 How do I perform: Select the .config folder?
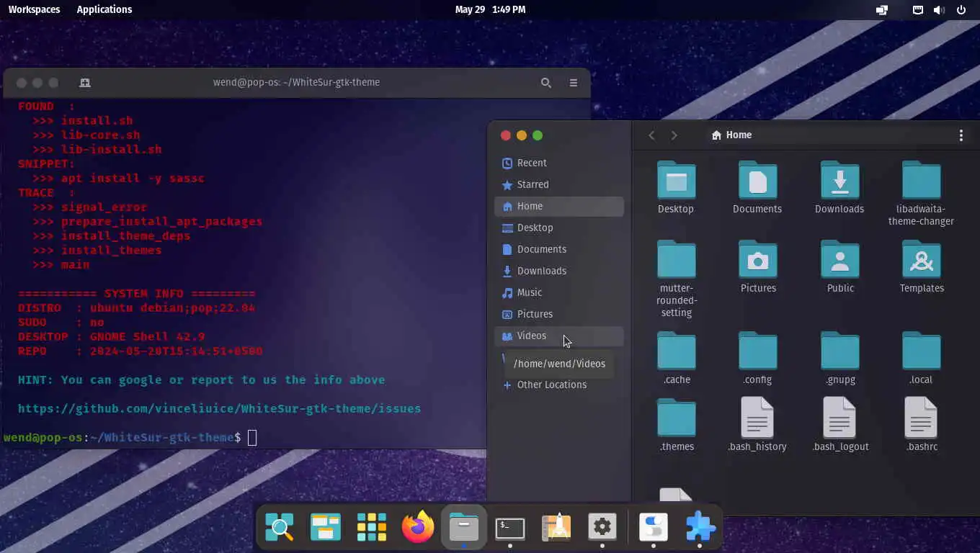758,358
